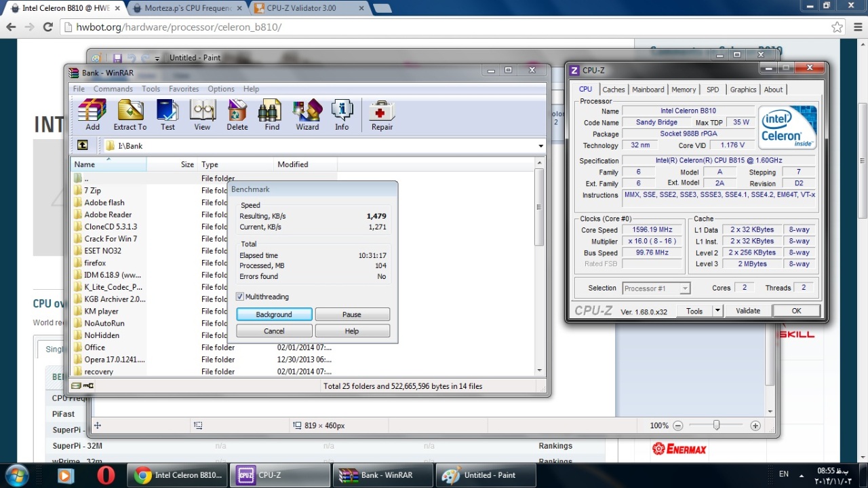This screenshot has height=488, width=868.
Task: Bookmark page with the star icon
Action: [x=837, y=27]
